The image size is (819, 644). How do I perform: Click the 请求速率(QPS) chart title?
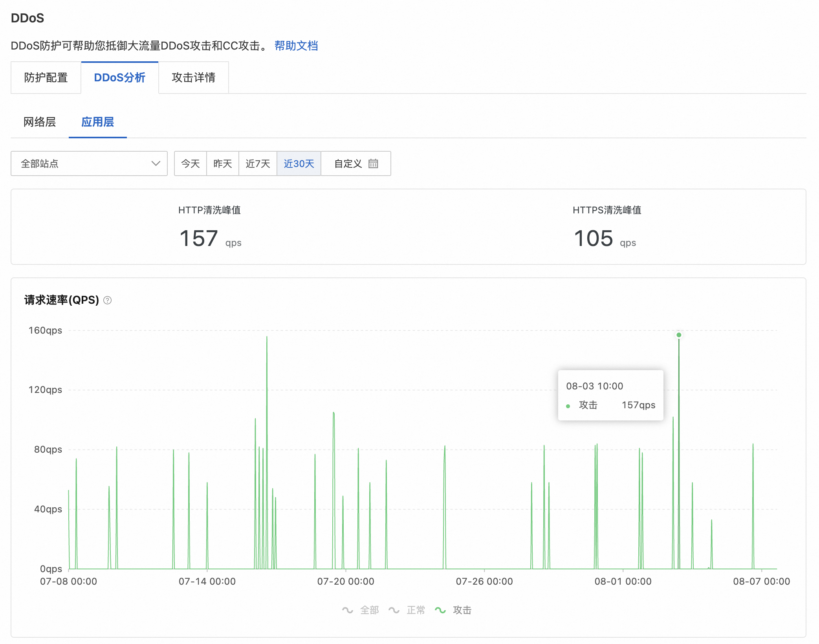[x=62, y=300]
